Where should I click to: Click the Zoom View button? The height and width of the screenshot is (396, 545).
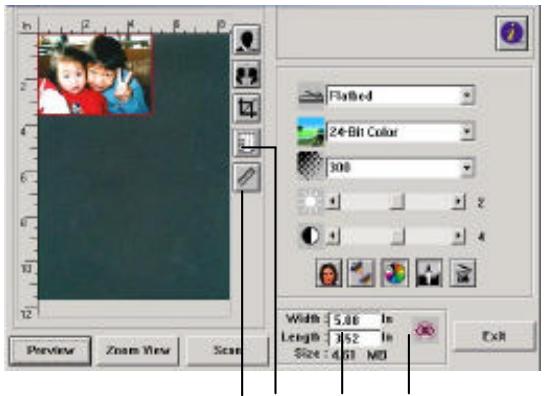pos(138,350)
